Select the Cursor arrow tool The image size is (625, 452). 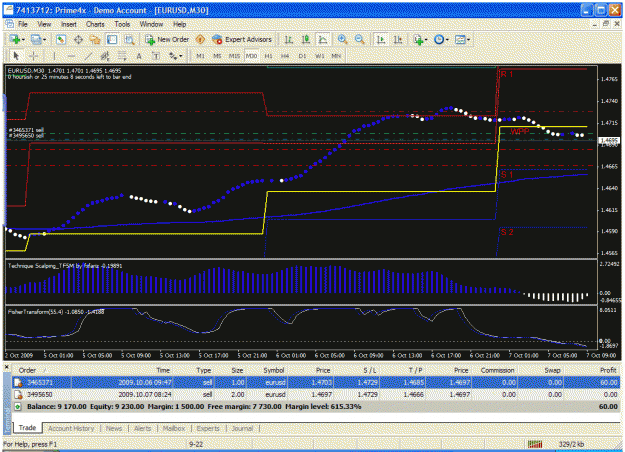tap(16, 56)
